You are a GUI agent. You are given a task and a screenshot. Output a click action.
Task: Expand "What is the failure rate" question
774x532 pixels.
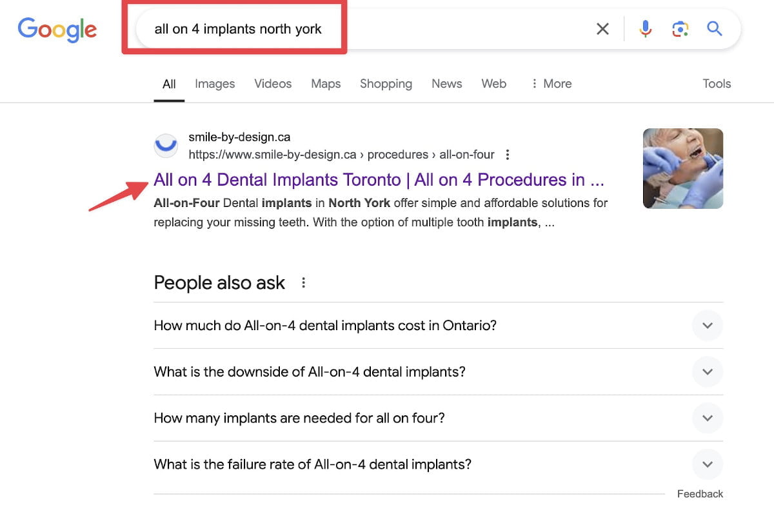[707, 465]
